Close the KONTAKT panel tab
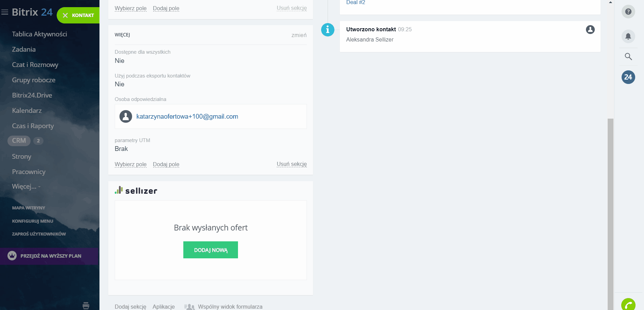644x310 pixels. [66, 15]
